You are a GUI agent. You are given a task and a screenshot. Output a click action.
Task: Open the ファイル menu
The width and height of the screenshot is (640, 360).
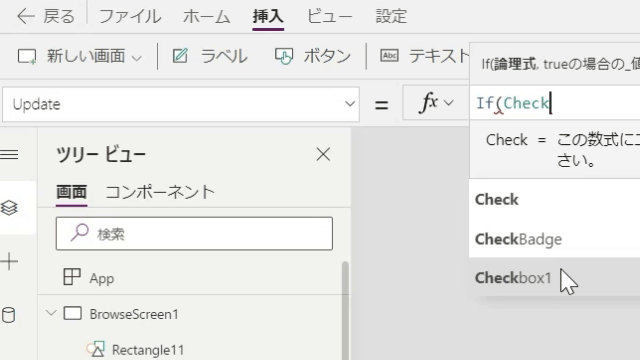130,17
